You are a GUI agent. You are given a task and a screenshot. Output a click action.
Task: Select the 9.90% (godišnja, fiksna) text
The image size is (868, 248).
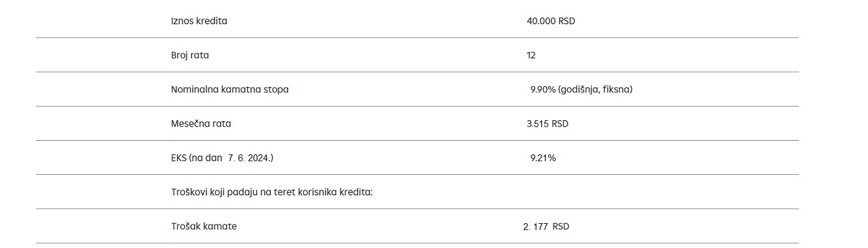(x=582, y=89)
